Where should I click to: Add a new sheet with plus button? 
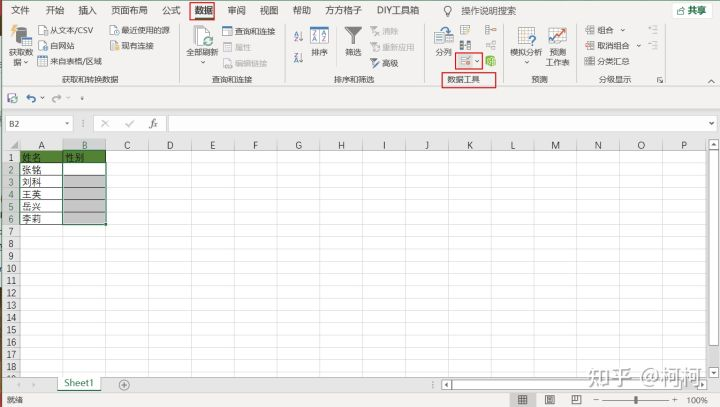[124, 385]
